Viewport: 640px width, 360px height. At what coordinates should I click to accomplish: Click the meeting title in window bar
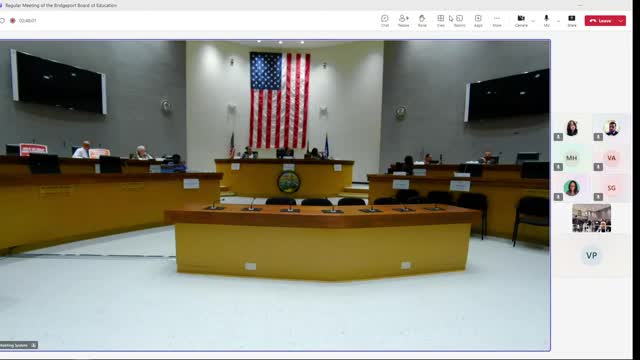[61, 5]
